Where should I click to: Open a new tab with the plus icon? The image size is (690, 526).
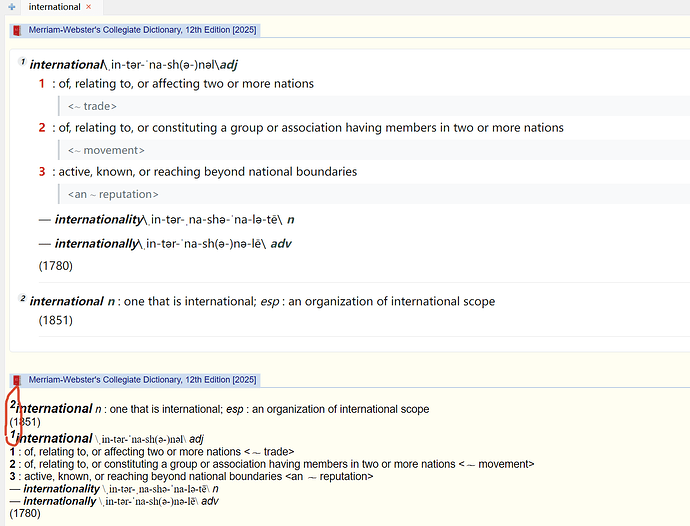(x=12, y=7)
